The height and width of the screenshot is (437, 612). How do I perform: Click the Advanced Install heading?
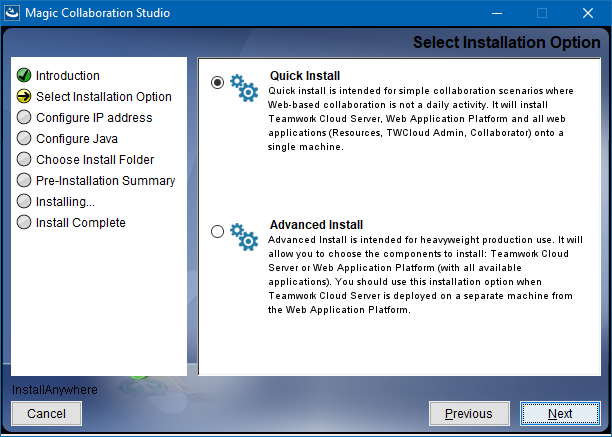pyautogui.click(x=317, y=225)
